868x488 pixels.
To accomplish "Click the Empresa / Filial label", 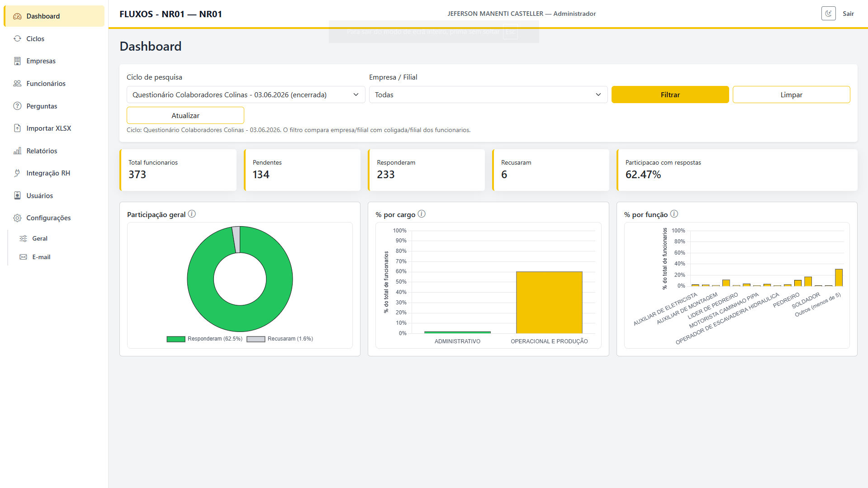I will [x=393, y=77].
